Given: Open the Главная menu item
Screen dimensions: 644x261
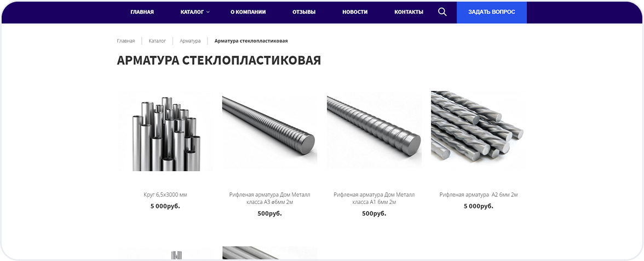Looking at the screenshot, I should [x=142, y=12].
